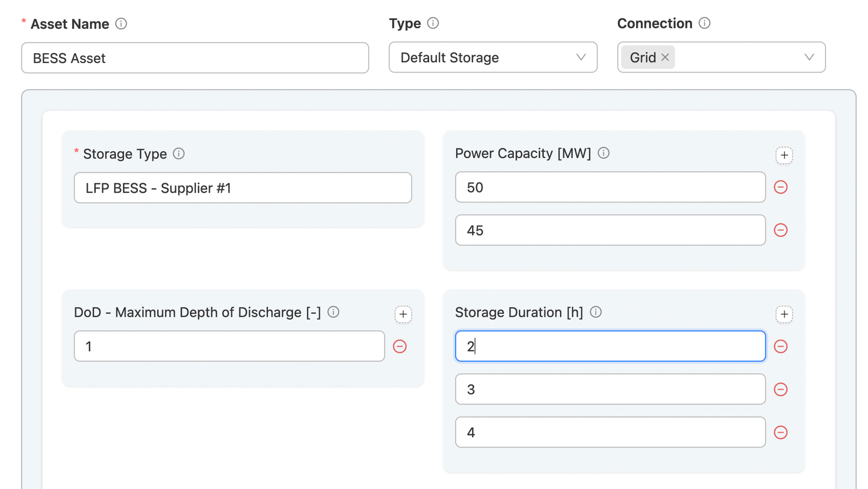Viewport: 868px width, 489px height.
Task: Click the LFP BESS Supplier #1 field
Action: (243, 188)
